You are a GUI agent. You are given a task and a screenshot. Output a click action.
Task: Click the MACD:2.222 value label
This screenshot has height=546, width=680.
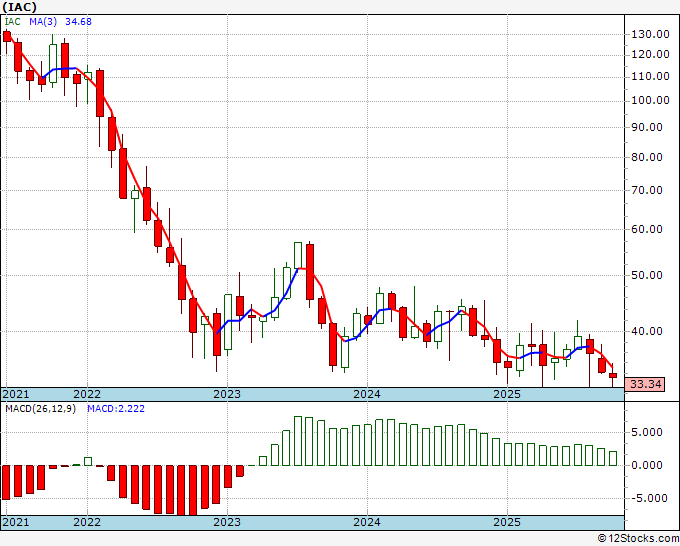click(116, 409)
